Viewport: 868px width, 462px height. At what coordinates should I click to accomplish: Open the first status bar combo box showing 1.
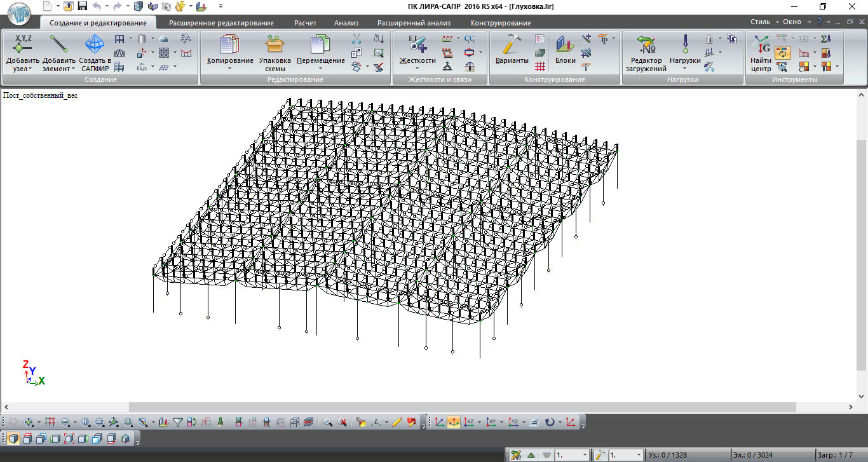pyautogui.click(x=572, y=455)
